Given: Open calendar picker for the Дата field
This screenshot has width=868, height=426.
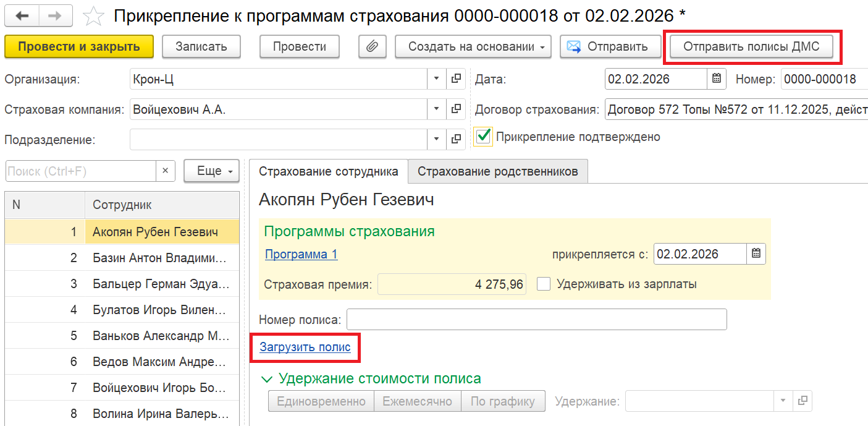Looking at the screenshot, I should (716, 79).
